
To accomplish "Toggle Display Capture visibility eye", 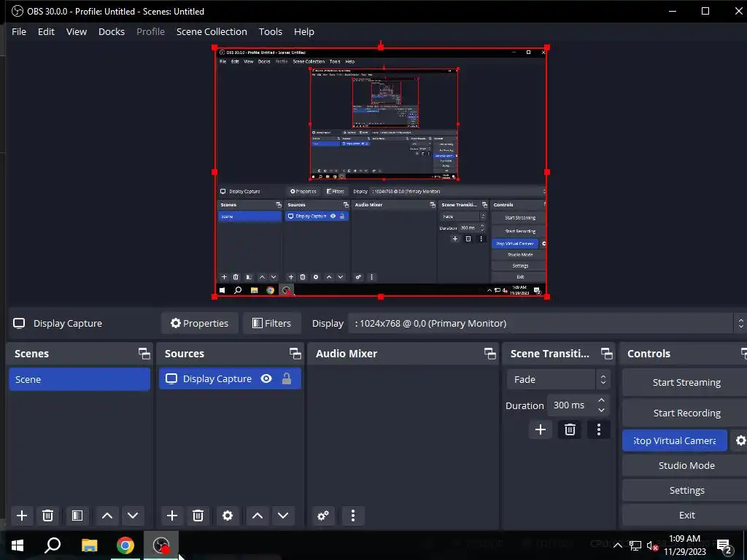I will click(266, 378).
